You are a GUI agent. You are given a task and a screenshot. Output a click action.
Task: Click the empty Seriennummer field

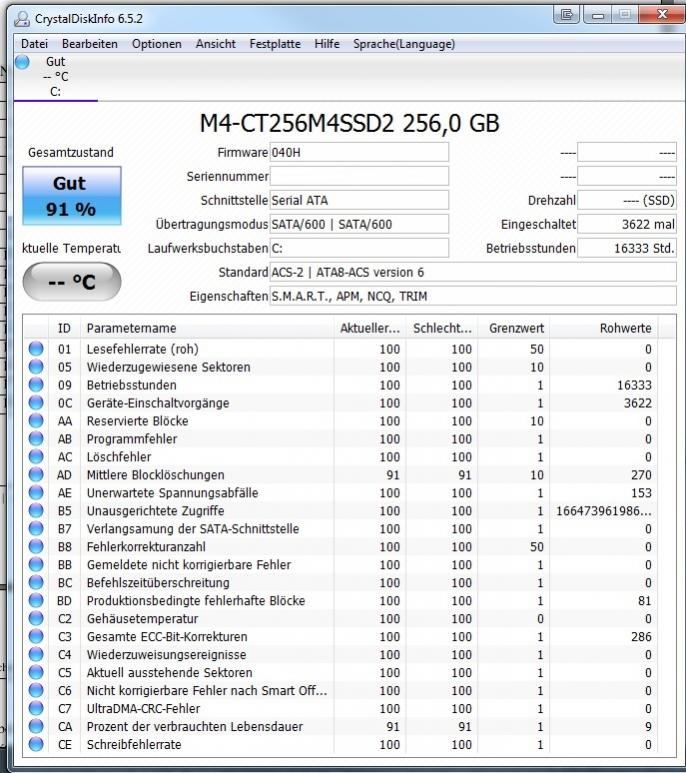(x=359, y=176)
